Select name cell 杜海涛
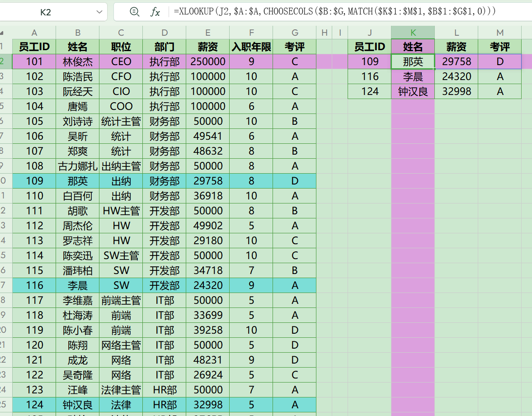Screen dimensions: 532x416 [x=78, y=315]
